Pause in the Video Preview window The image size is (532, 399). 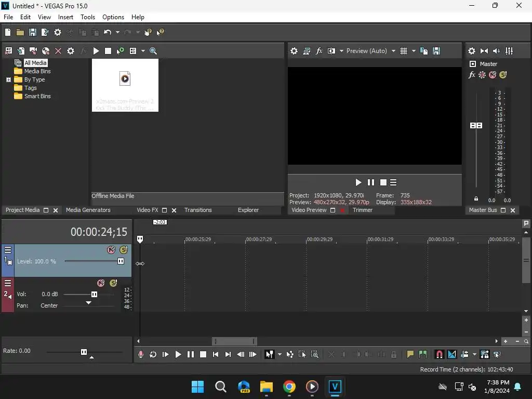tap(371, 182)
